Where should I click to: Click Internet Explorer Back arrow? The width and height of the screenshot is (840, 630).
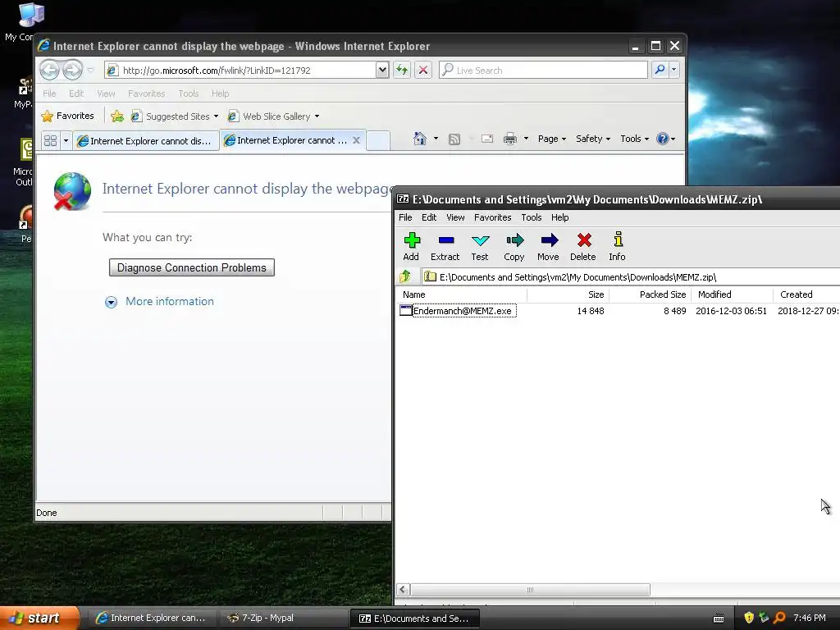click(49, 70)
